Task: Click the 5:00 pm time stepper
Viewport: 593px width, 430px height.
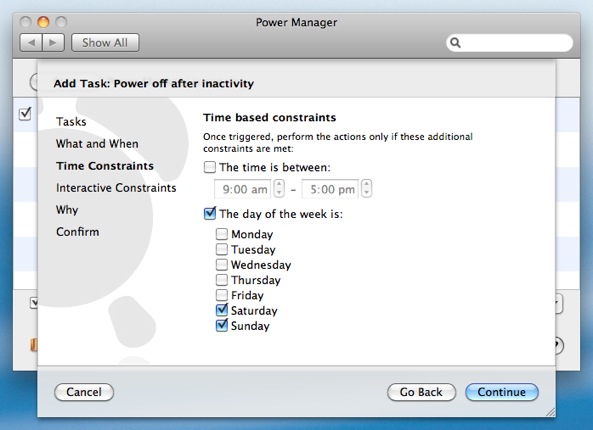Action: (x=366, y=188)
